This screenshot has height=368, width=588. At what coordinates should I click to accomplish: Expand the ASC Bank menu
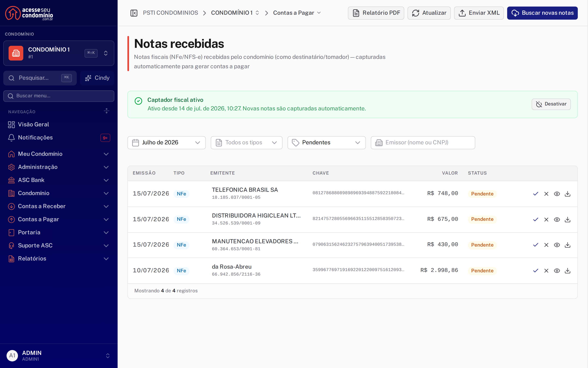click(x=59, y=180)
